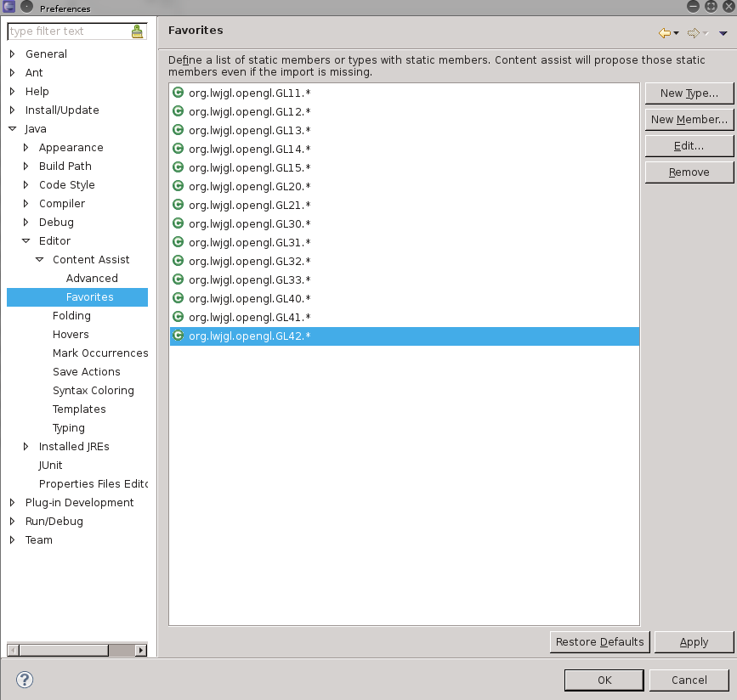Expand the Installed JREs tree node
The height and width of the screenshot is (700, 737).
(26, 446)
